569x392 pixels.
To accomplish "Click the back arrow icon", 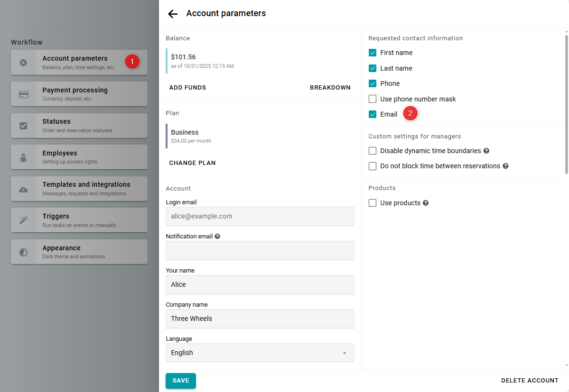I will [173, 14].
